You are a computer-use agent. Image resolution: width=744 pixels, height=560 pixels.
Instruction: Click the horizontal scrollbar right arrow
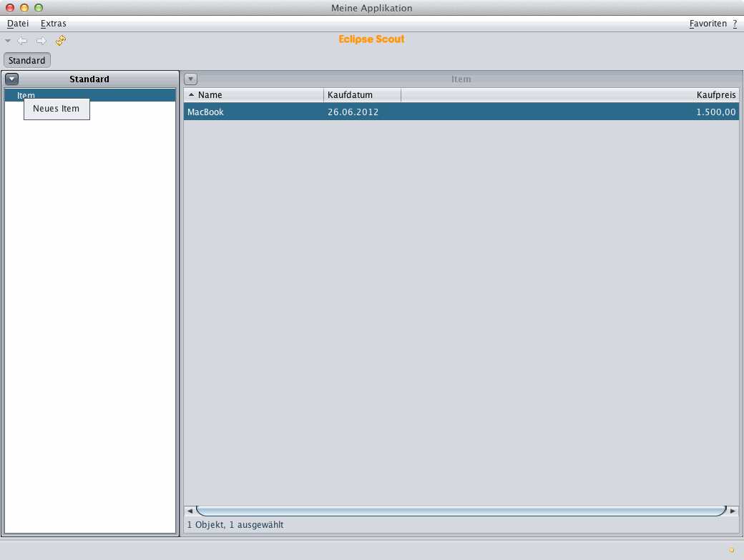733,511
